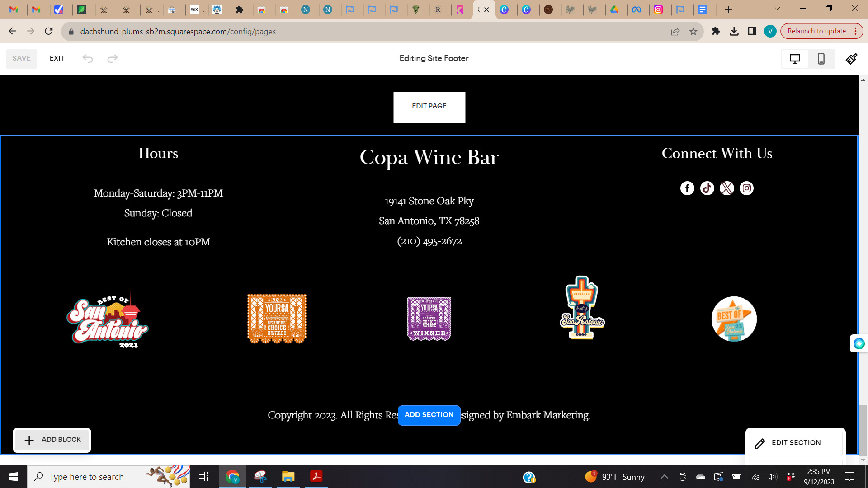Image resolution: width=868 pixels, height=488 pixels.
Task: Open the Chrome side panel
Action: click(x=752, y=31)
